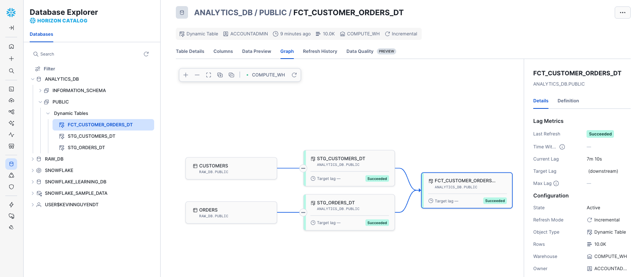Open the Home icon in sidebar
Screen dimensions: 644x277
tap(11, 46)
